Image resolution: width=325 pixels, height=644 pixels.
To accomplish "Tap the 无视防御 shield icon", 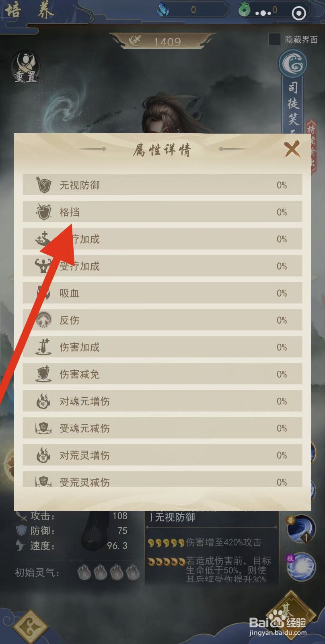I will [x=43, y=185].
